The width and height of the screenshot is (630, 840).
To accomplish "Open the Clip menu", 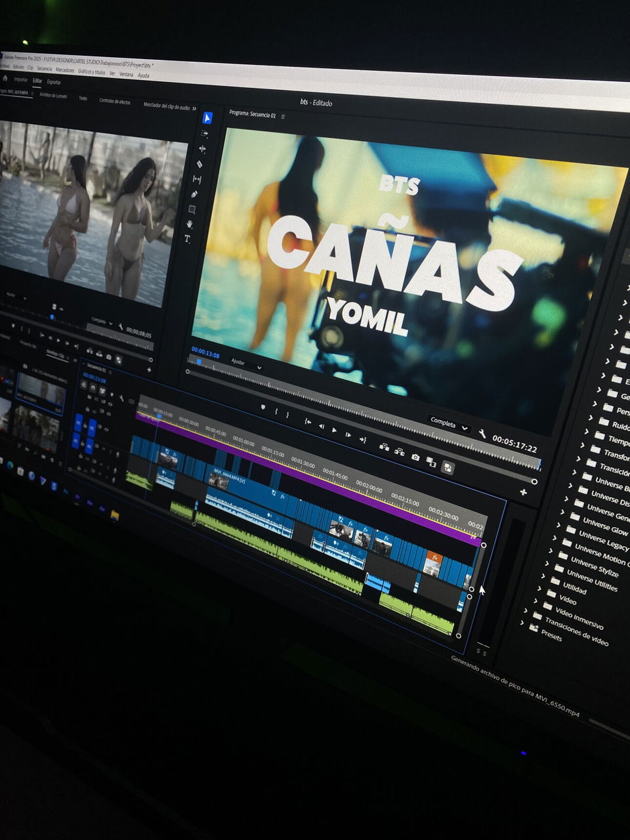I will click(30, 68).
